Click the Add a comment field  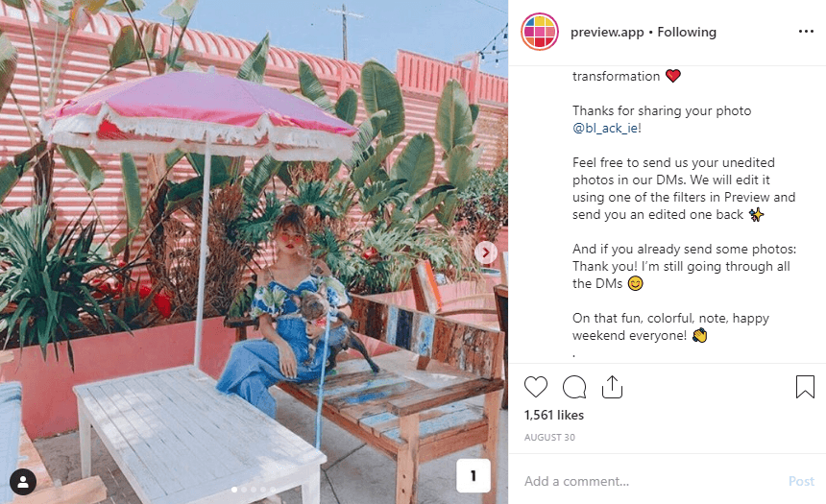650,481
